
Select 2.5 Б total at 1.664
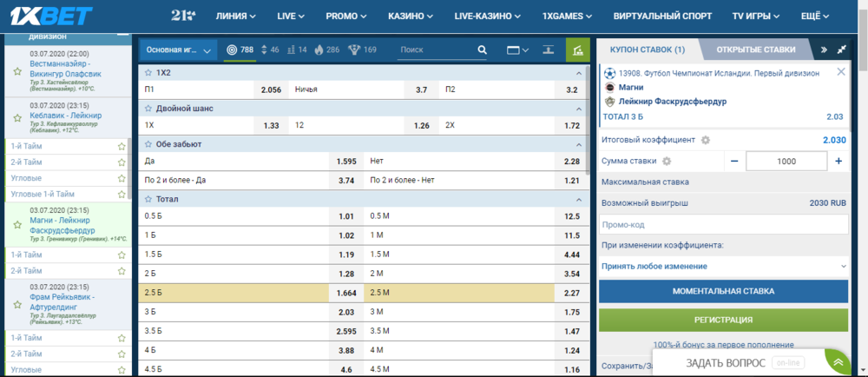pyautogui.click(x=346, y=294)
